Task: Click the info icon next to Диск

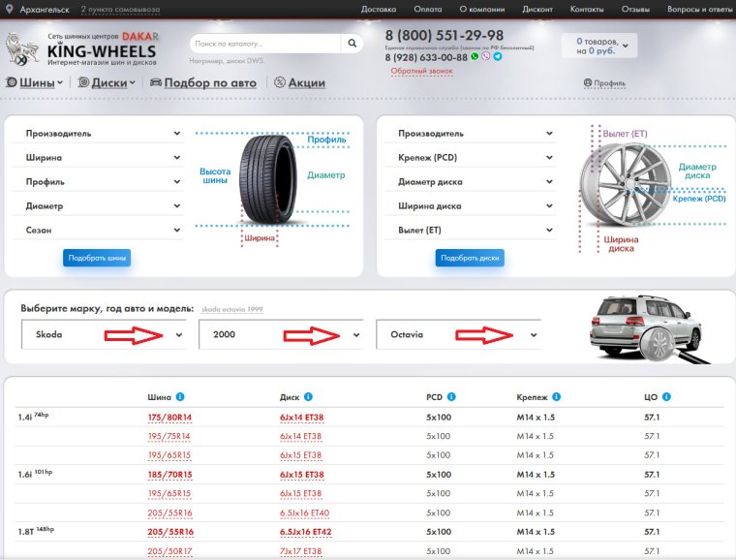Action: pos(308,396)
